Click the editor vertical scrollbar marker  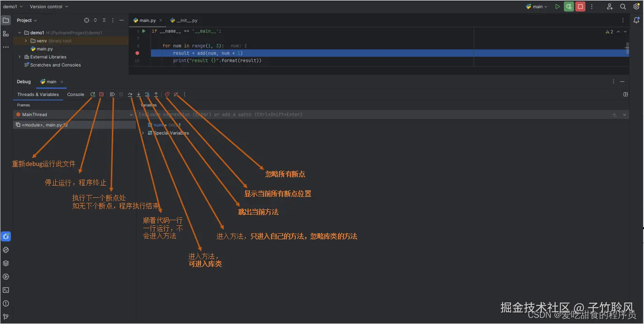(x=627, y=47)
